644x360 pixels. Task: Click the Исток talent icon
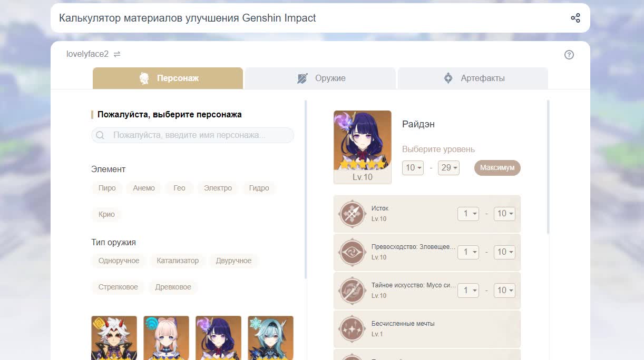[352, 214]
